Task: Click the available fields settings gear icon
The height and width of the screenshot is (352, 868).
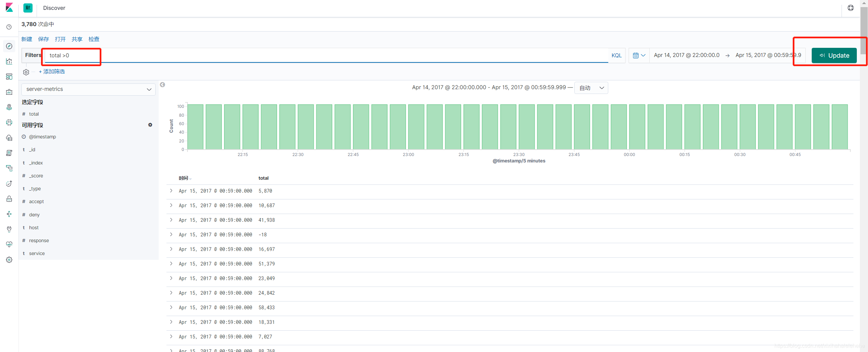Action: click(150, 125)
